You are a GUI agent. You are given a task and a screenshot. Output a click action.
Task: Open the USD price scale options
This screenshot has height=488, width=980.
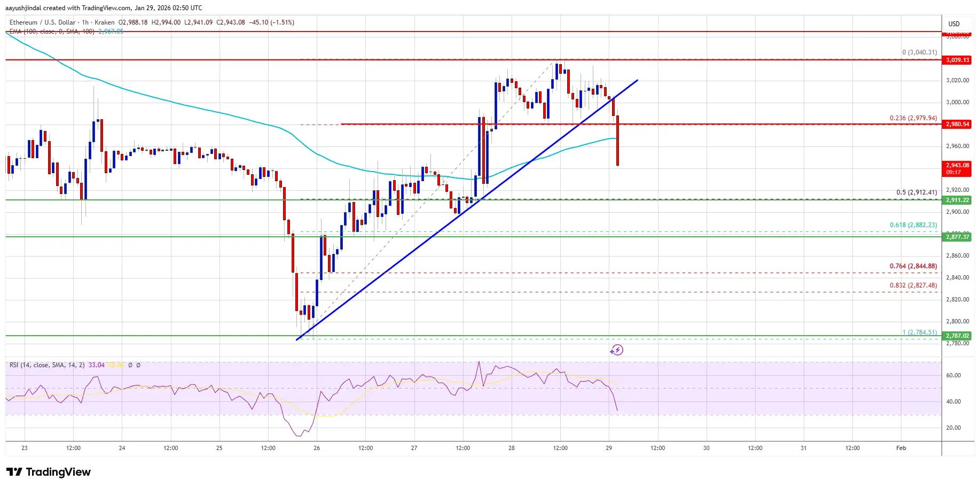954,24
